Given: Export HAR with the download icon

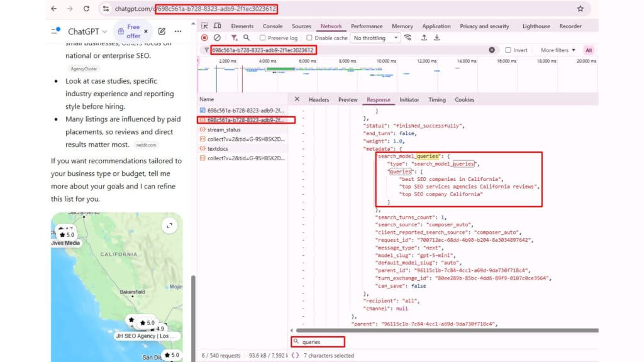Looking at the screenshot, I should pyautogui.click(x=436, y=38).
